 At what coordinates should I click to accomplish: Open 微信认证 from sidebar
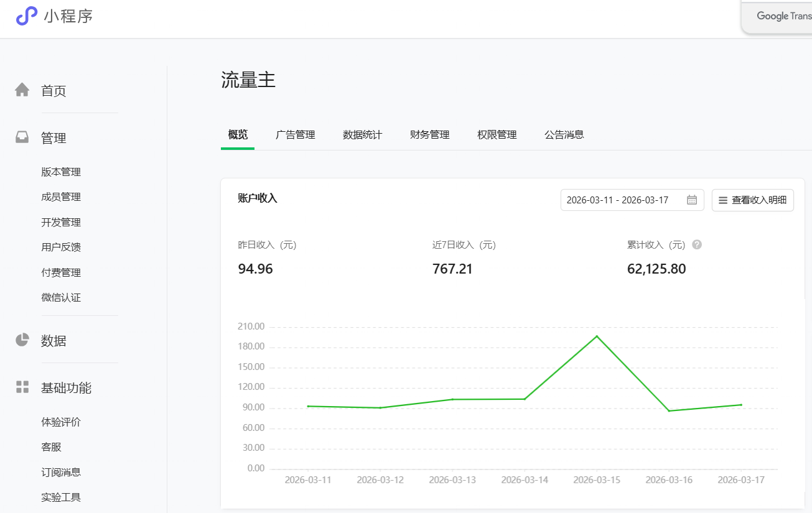62,297
